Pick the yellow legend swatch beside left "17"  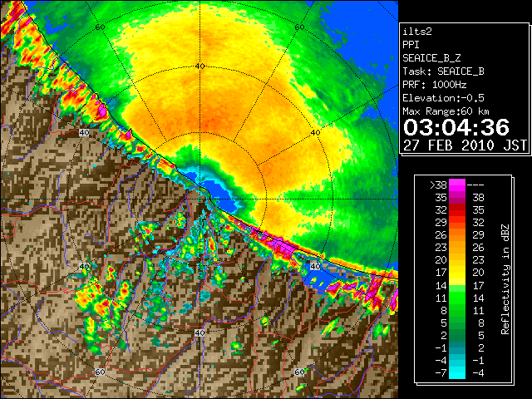457,273
